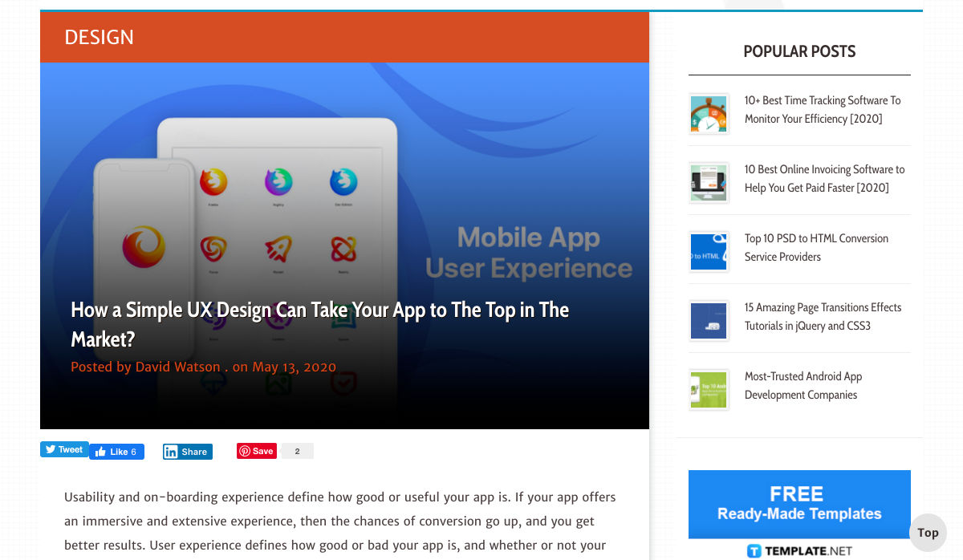The image size is (963, 560).
Task: Click the Mobile App User Experience hero image
Action: pos(344,246)
